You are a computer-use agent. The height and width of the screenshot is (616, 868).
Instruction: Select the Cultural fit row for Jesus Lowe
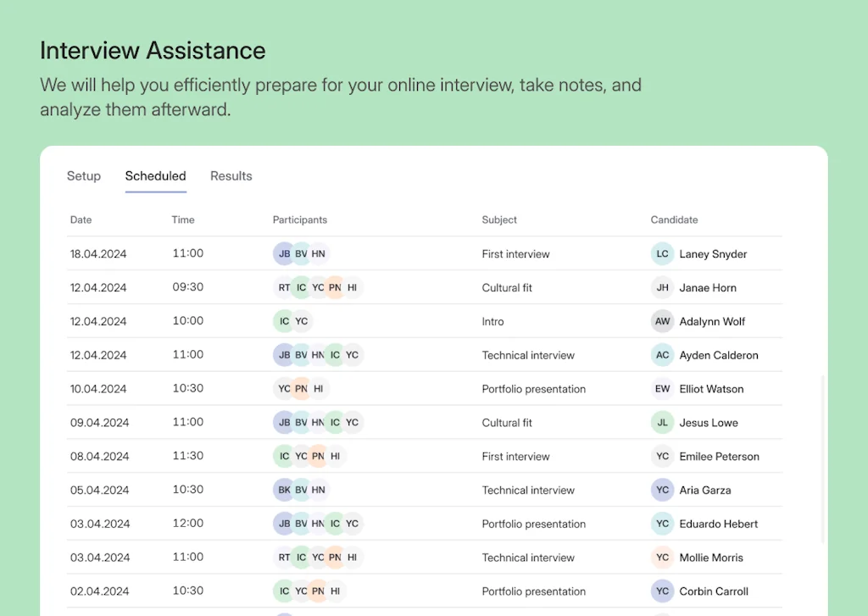pos(507,422)
